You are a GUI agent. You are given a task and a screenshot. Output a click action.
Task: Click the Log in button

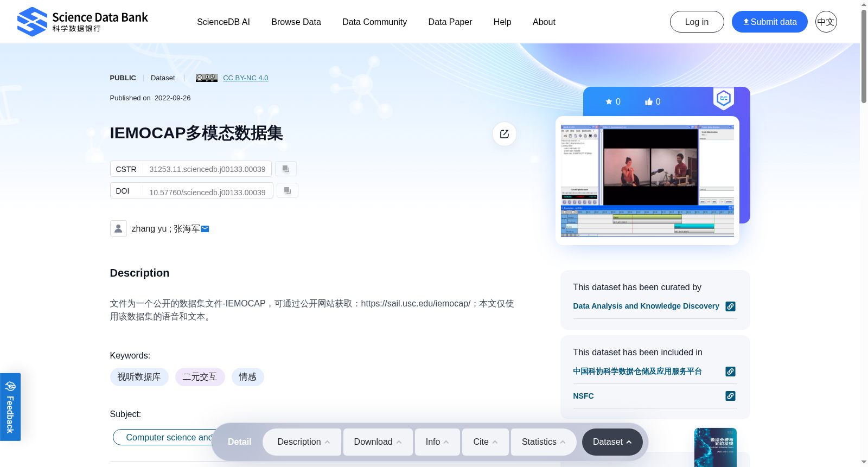tap(697, 22)
